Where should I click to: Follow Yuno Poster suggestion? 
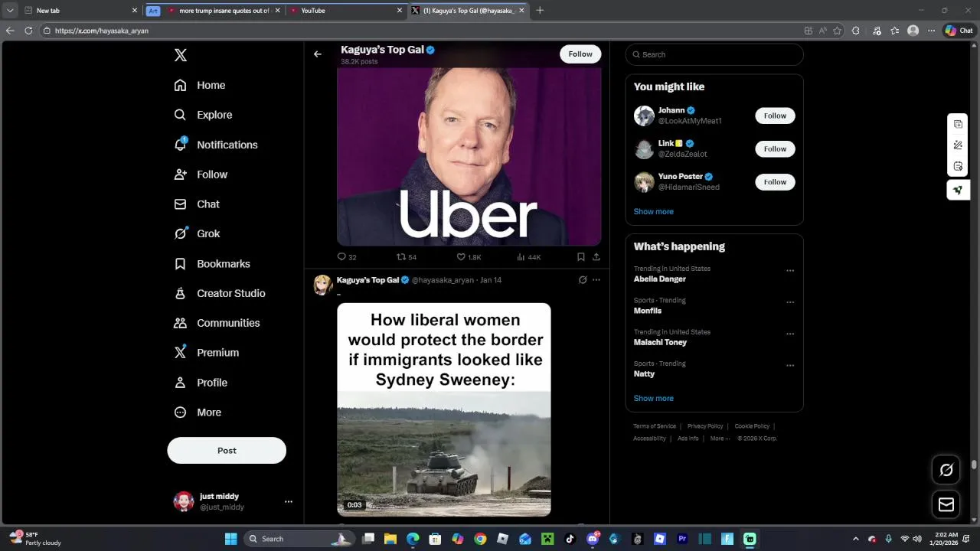775,181
